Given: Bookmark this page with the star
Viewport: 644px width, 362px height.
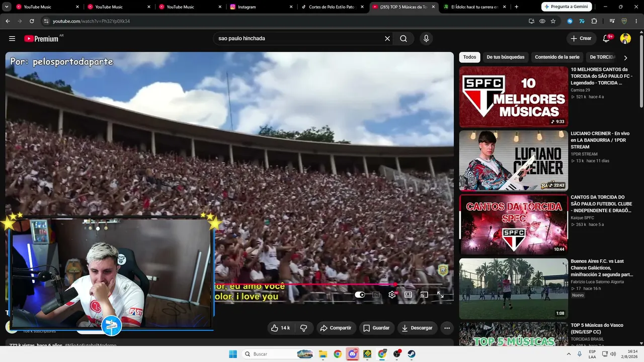Looking at the screenshot, I should 553,21.
